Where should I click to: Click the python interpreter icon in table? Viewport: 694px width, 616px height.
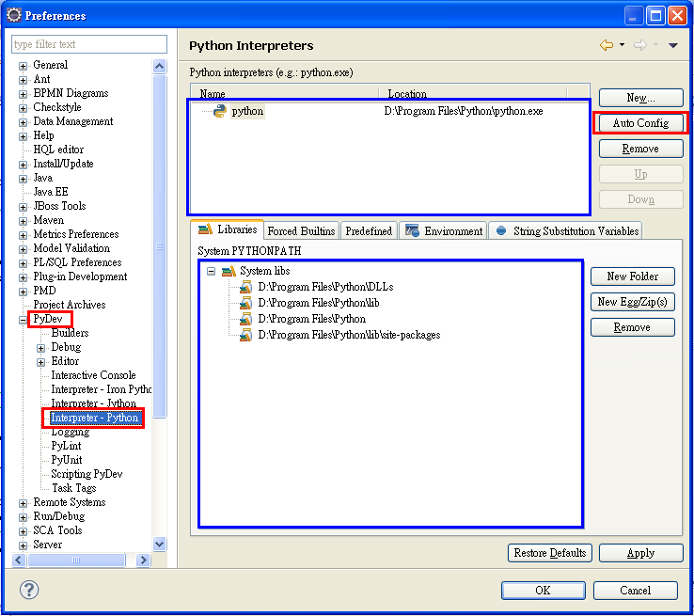tap(220, 111)
